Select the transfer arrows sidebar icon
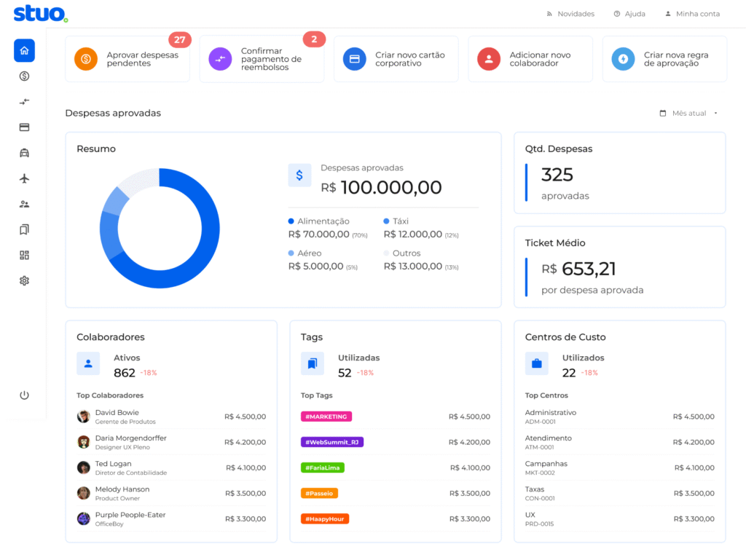This screenshot has width=746, height=560. [24, 102]
